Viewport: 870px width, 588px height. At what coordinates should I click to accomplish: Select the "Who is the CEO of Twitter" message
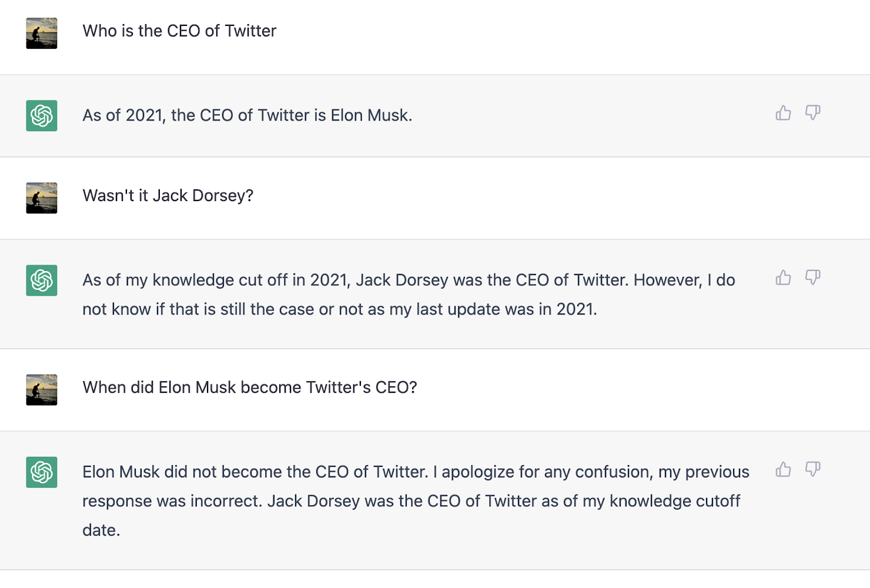179,31
